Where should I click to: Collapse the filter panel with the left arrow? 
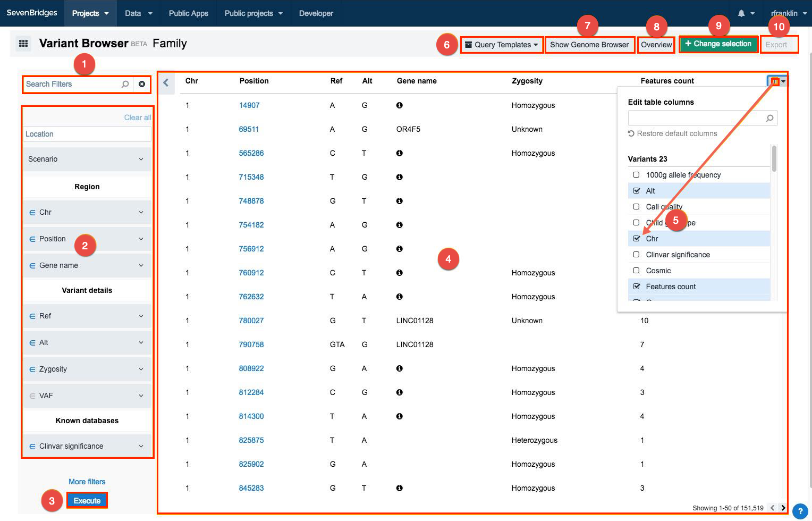pyautogui.click(x=166, y=82)
